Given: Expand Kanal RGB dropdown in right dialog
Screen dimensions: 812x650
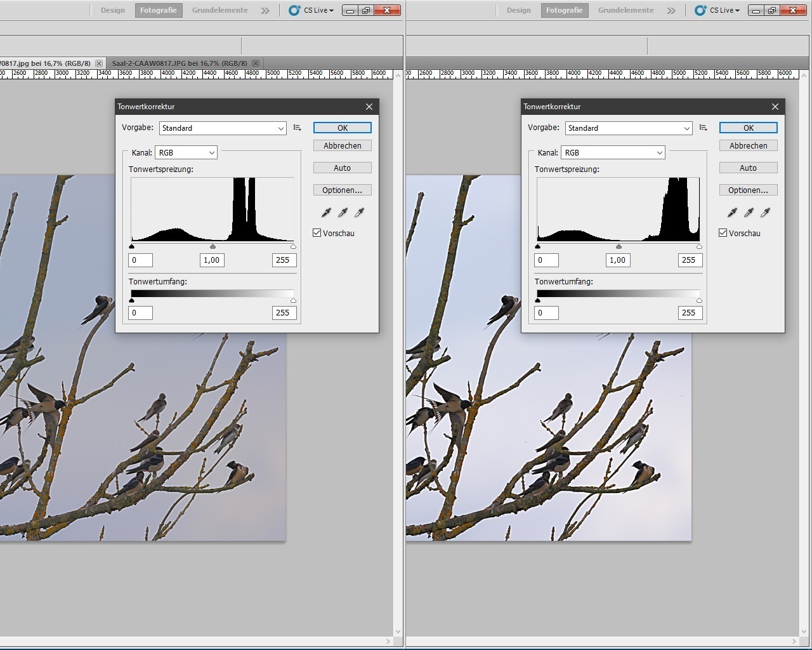Looking at the screenshot, I should 613,153.
